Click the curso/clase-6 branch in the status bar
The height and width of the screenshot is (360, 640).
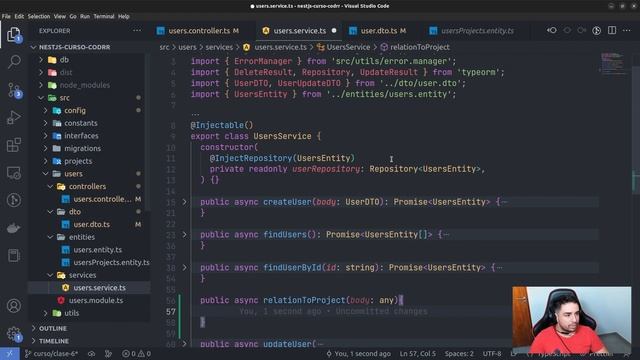pos(51,353)
